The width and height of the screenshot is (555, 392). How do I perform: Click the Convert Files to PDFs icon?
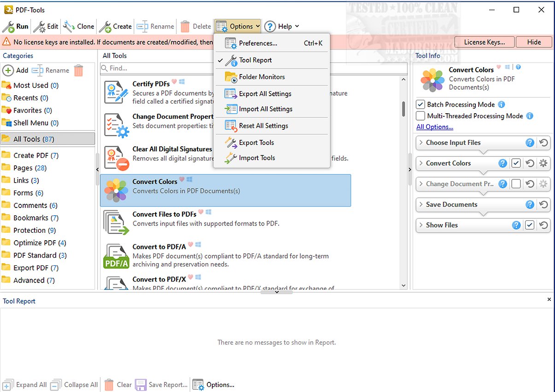coord(116,223)
